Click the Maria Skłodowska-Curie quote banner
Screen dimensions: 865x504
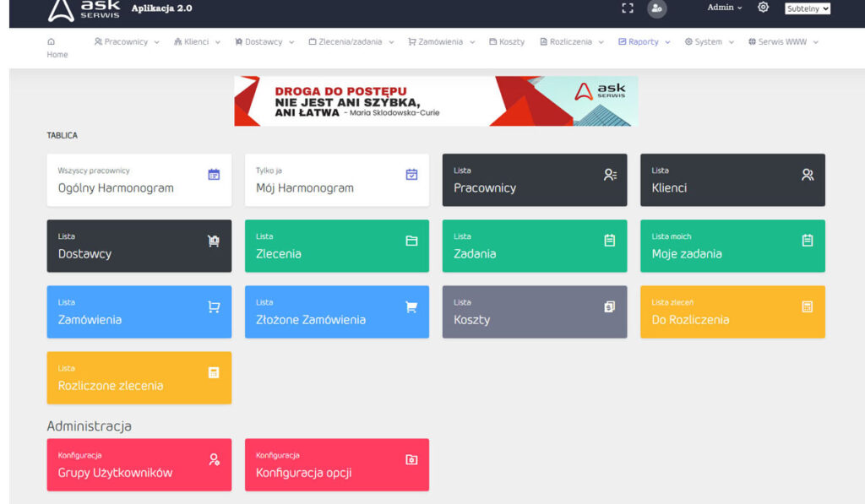436,101
